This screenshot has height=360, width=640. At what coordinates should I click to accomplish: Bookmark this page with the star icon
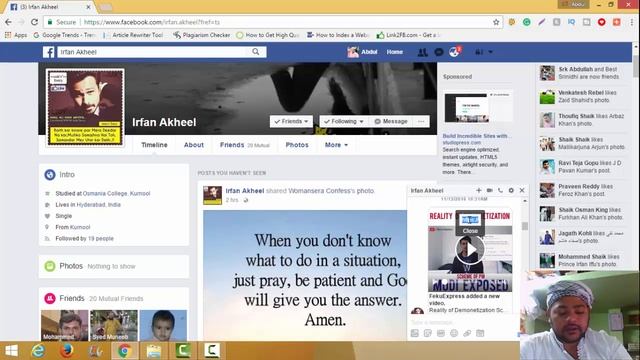pos(496,22)
